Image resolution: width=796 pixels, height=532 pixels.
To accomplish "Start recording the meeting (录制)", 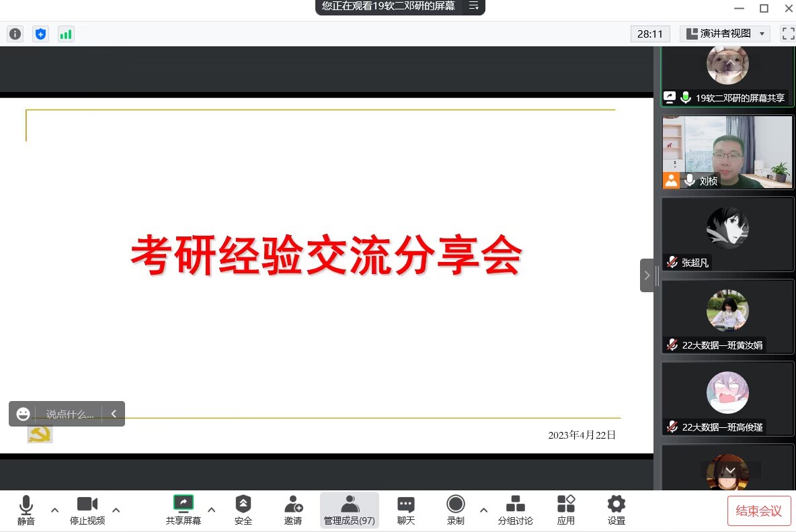I will tap(456, 510).
